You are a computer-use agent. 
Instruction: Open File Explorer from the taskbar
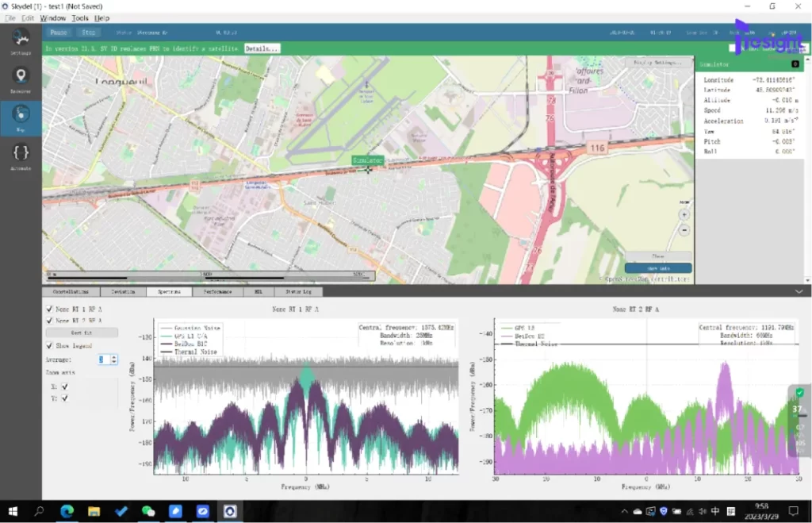pos(94,512)
